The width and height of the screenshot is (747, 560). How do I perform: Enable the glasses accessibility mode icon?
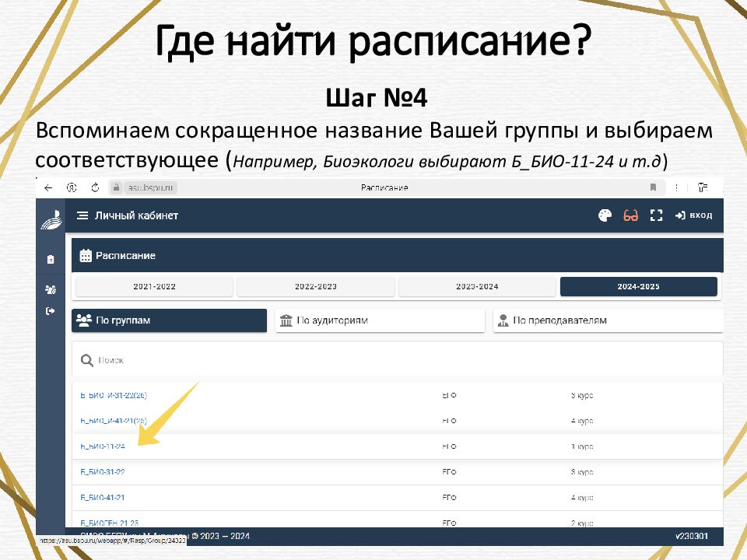[631, 215]
